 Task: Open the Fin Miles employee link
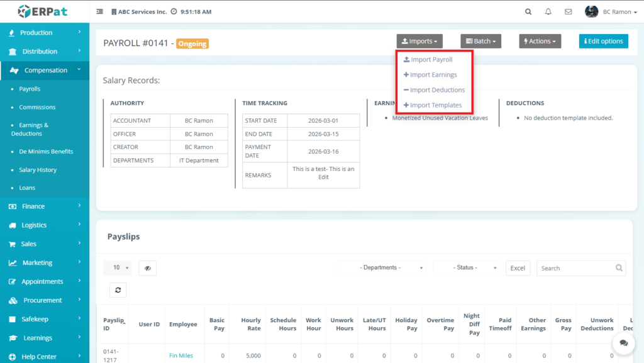[181, 355]
